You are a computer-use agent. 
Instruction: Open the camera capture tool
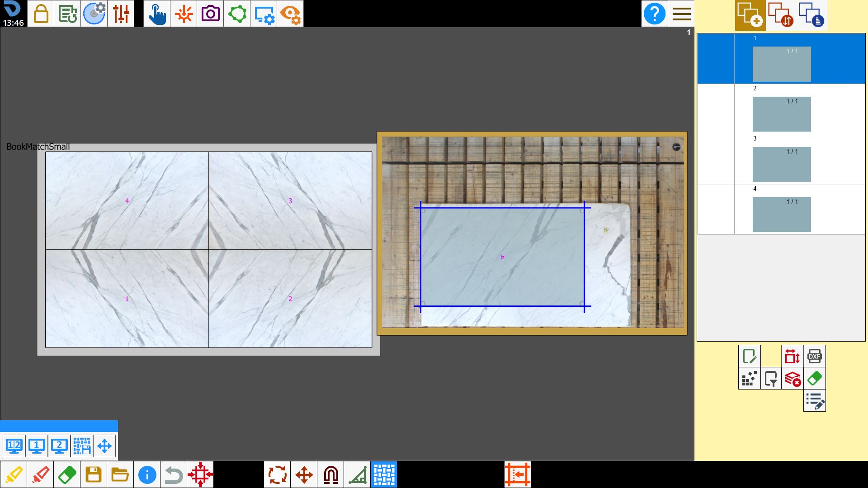pyautogui.click(x=210, y=14)
